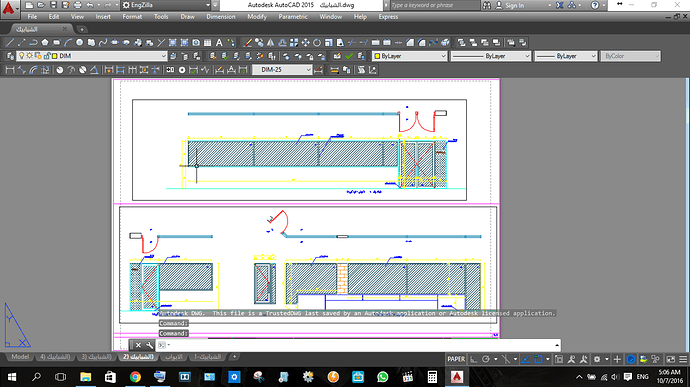Select the Rectangle draw tool
690x387 pixels.
tap(56, 43)
